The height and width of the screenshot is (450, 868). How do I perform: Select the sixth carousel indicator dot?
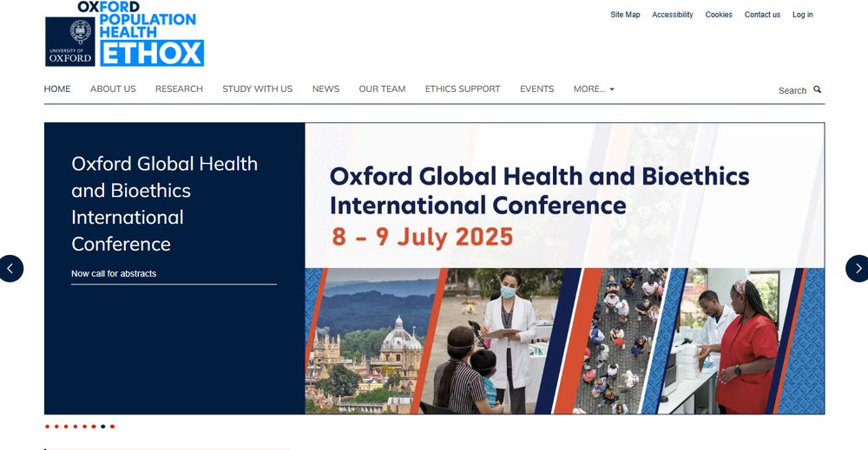(94, 427)
